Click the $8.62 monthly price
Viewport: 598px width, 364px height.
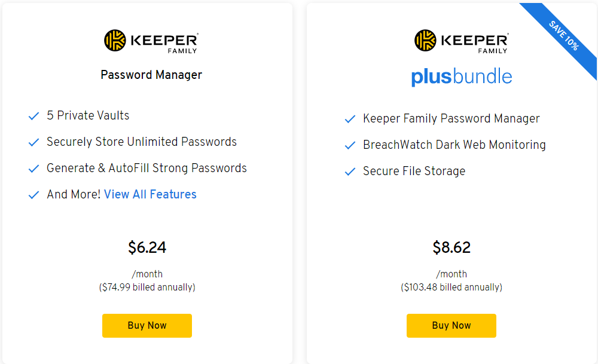pyautogui.click(x=451, y=247)
